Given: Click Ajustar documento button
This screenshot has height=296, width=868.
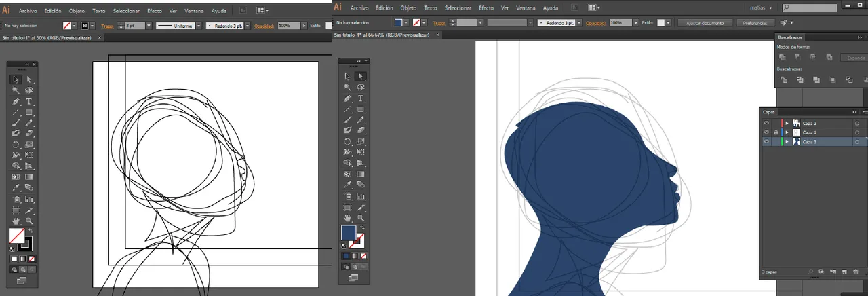Looking at the screenshot, I should coord(705,23).
